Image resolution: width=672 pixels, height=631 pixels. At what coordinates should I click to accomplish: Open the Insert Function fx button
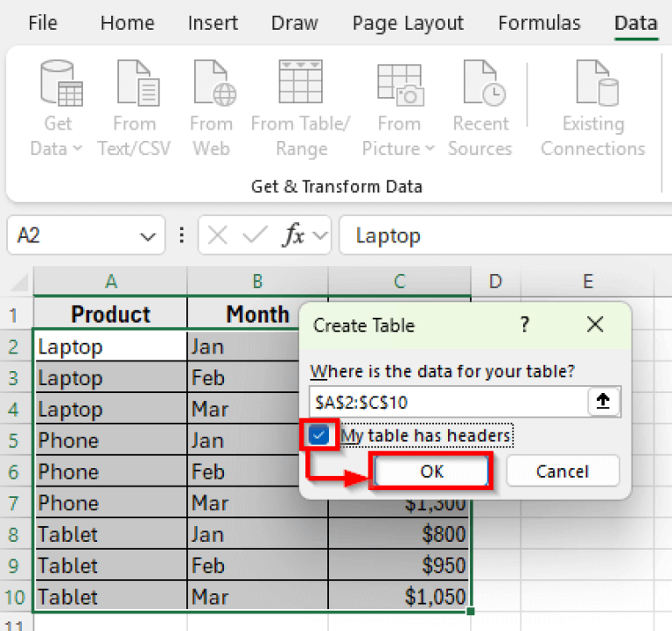click(294, 235)
